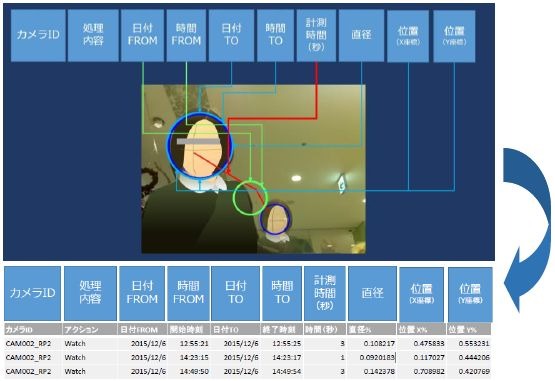Click Watch in the 14:49:50 row
Screen dimensions: 555x381
[75, 371]
